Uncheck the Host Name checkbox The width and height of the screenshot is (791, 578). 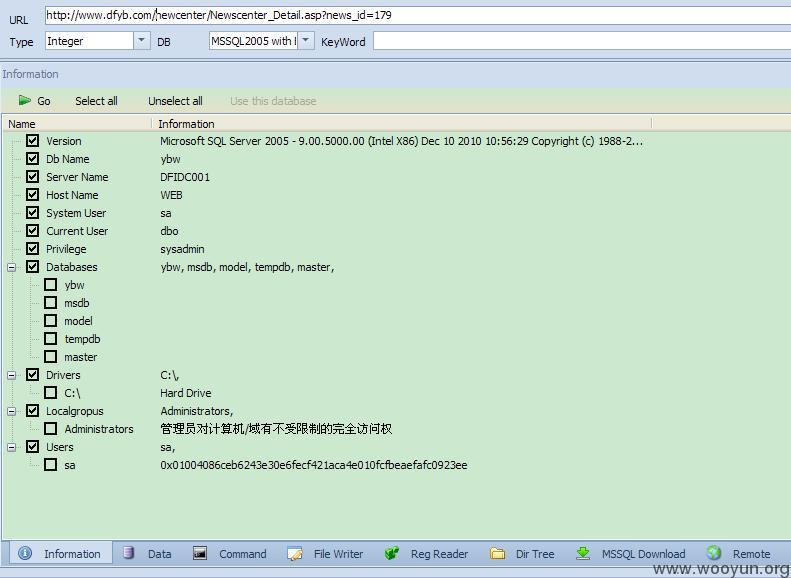[32, 194]
